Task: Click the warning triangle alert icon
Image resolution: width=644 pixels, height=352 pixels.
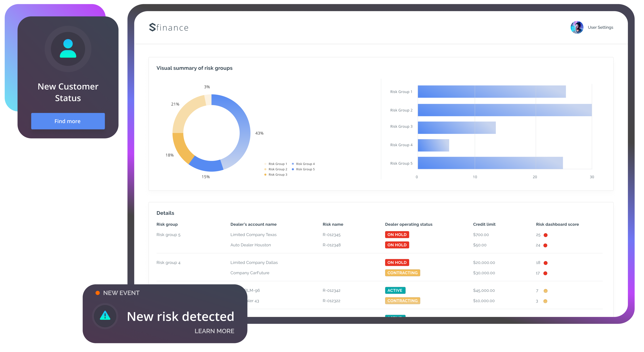Action: tap(105, 316)
